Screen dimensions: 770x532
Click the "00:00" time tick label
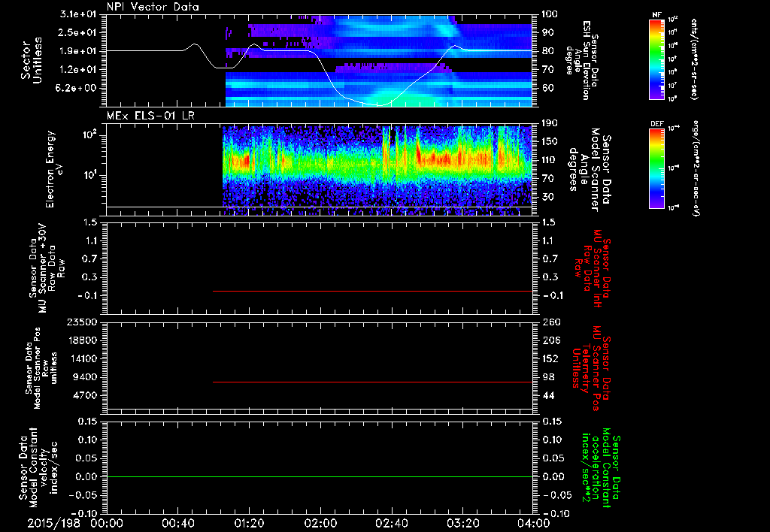click(x=107, y=523)
